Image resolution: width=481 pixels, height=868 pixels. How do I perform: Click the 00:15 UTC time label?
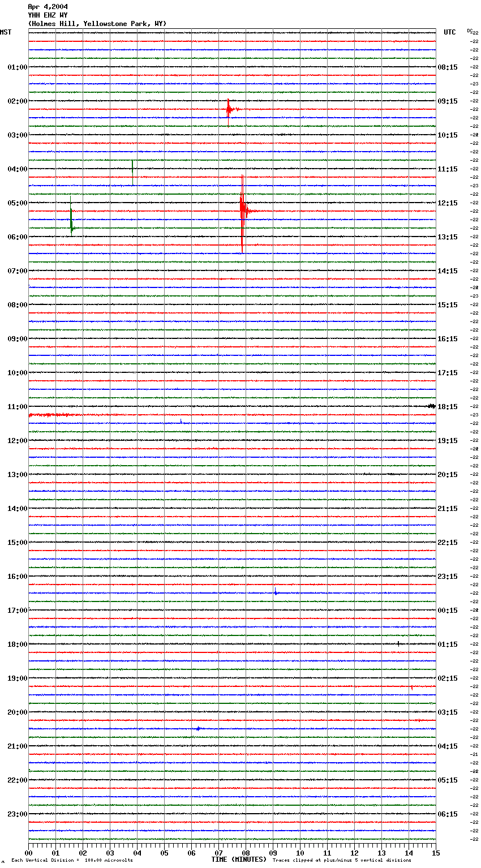pyautogui.click(x=448, y=611)
